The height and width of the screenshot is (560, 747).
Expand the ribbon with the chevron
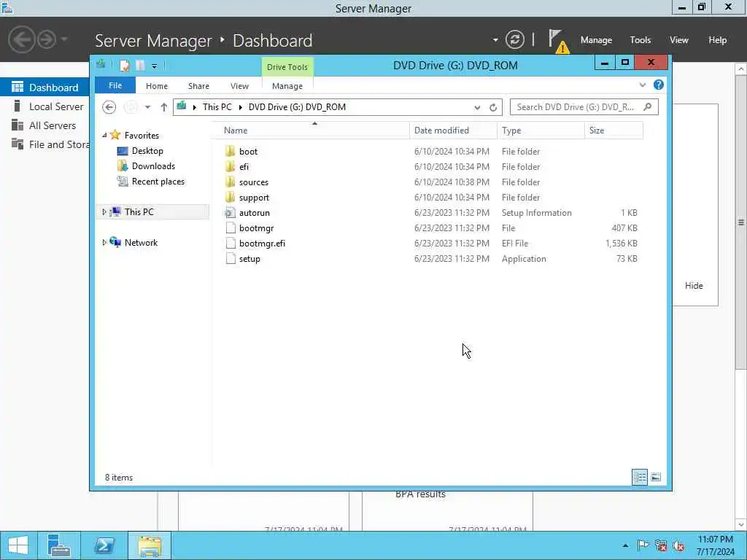(x=642, y=85)
